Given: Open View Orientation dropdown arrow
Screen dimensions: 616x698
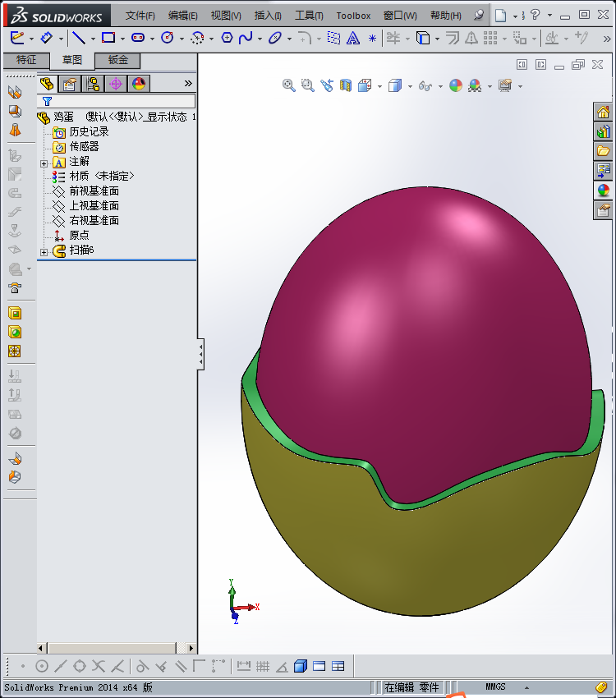Looking at the screenshot, I should coord(379,86).
